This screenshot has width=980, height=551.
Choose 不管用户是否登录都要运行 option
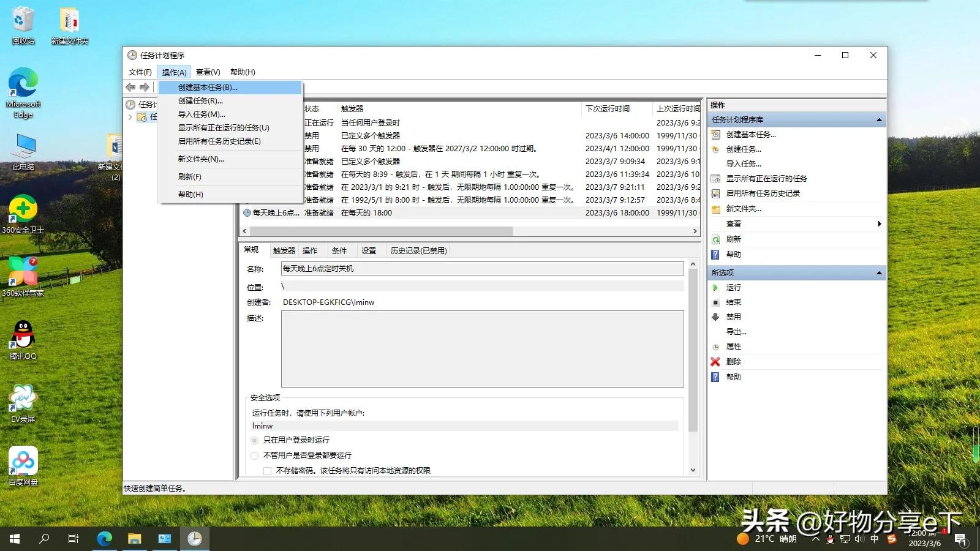point(255,455)
